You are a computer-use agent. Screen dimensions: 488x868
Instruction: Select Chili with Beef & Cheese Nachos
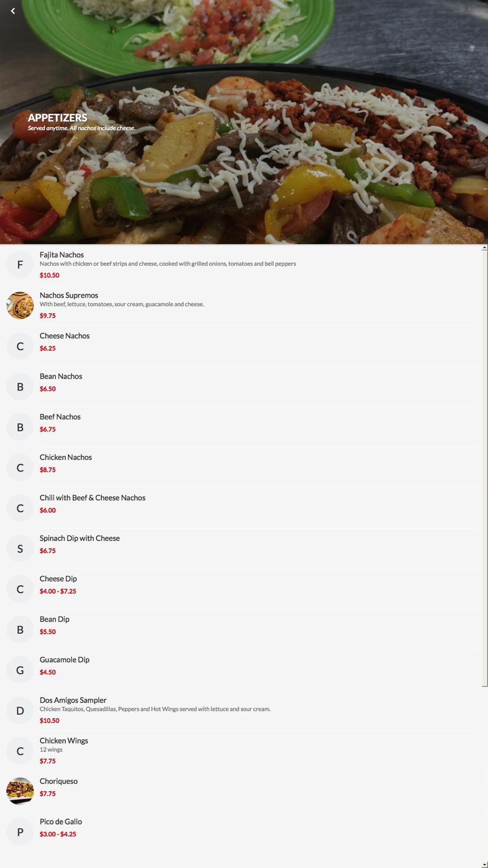[241, 508]
